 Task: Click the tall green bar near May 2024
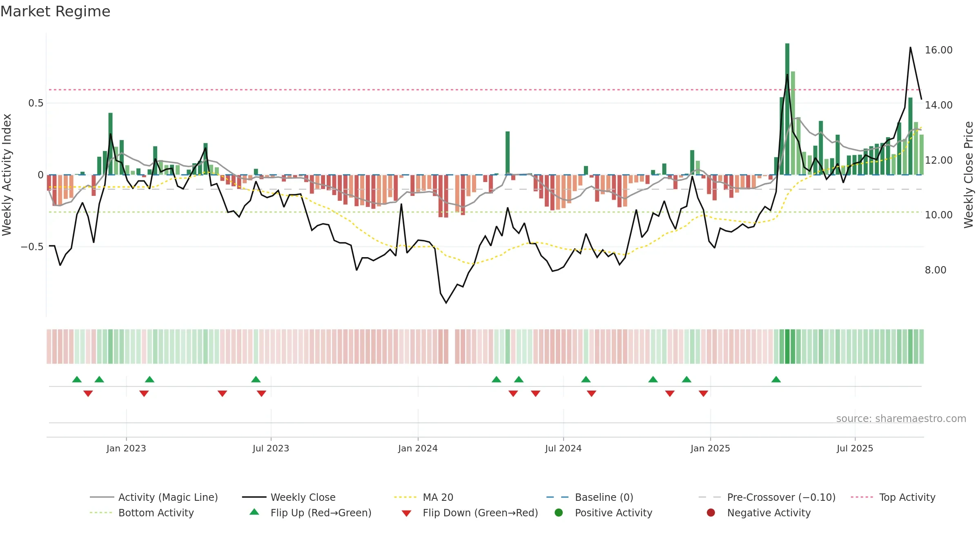click(508, 153)
